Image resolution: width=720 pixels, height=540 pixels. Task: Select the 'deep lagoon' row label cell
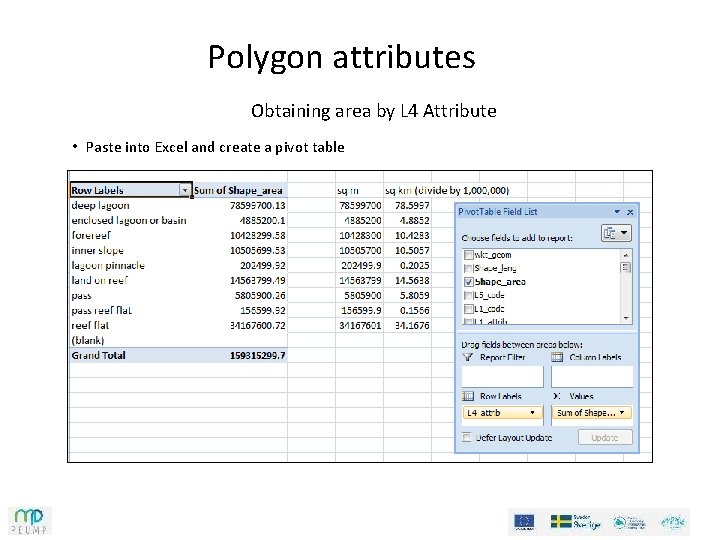click(130, 205)
